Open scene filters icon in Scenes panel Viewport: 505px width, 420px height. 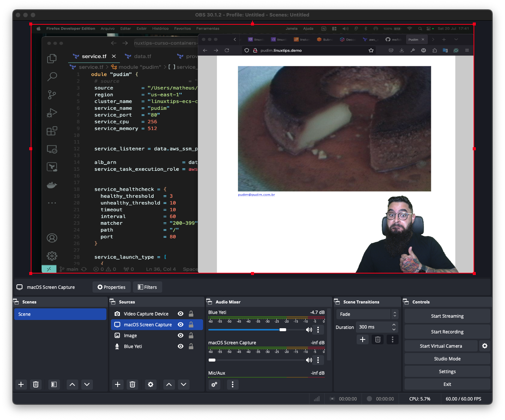tap(54, 384)
